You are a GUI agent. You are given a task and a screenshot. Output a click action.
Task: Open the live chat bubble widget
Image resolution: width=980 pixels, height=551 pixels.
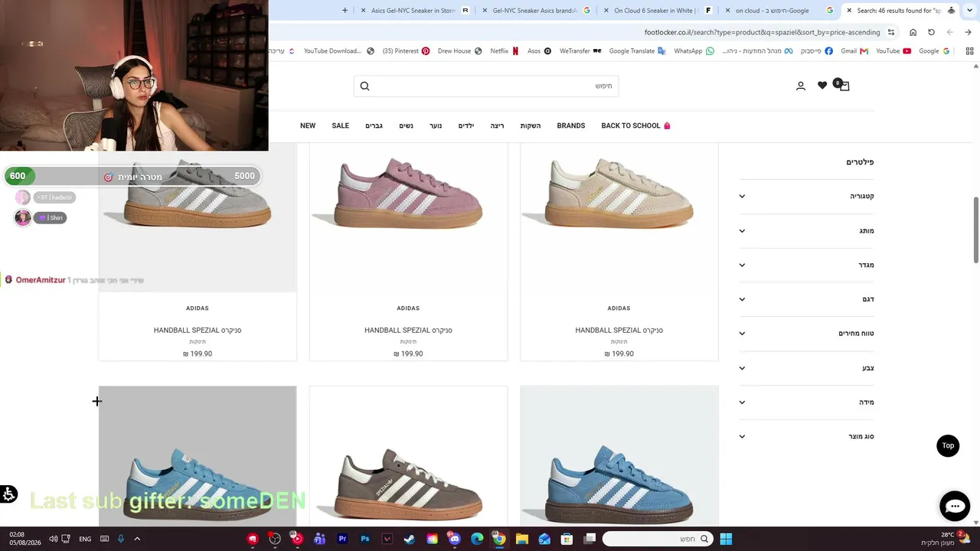[955, 506]
